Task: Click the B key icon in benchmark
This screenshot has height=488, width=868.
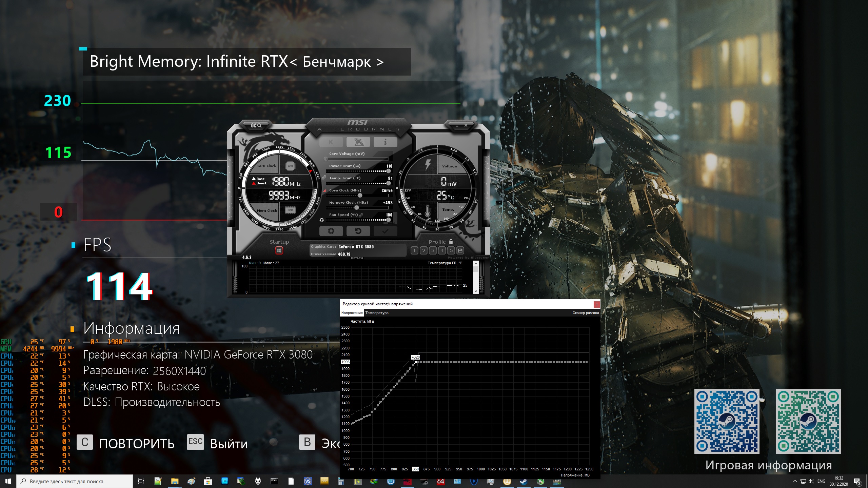Action: (x=307, y=442)
